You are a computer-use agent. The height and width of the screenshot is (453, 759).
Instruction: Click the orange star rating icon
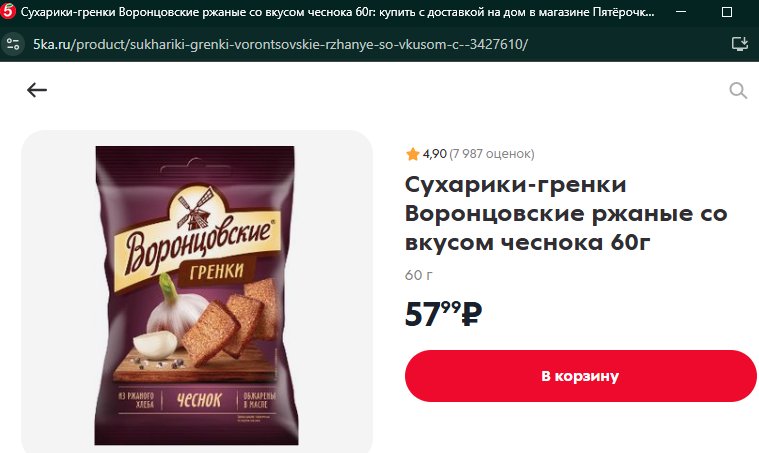(412, 154)
